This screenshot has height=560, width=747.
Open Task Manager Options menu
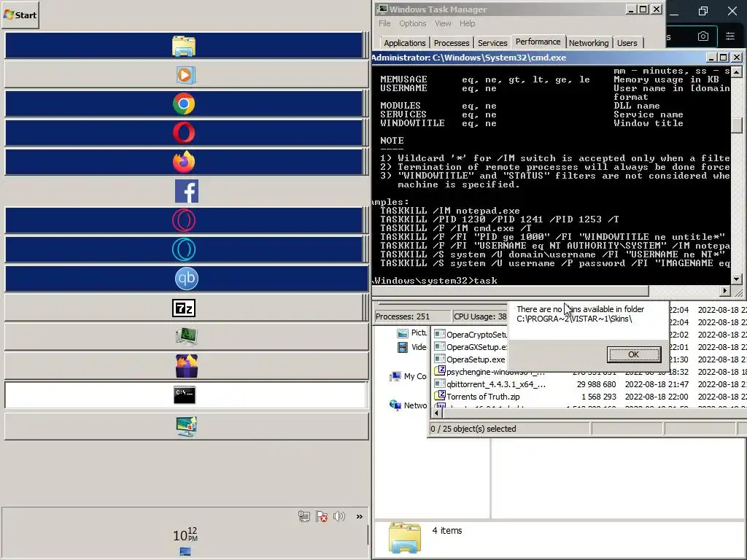point(413,23)
